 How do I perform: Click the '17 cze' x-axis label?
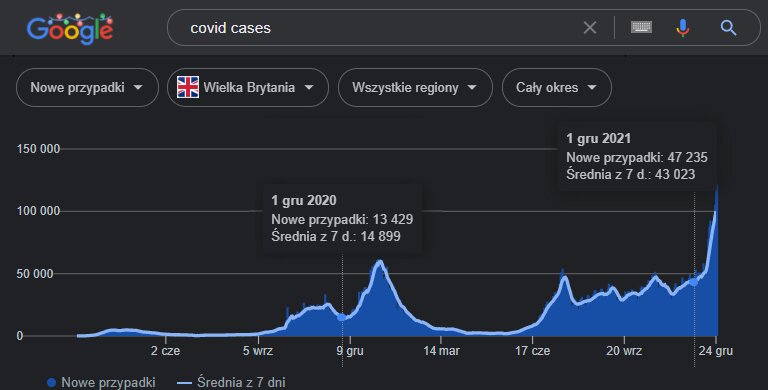click(x=532, y=351)
